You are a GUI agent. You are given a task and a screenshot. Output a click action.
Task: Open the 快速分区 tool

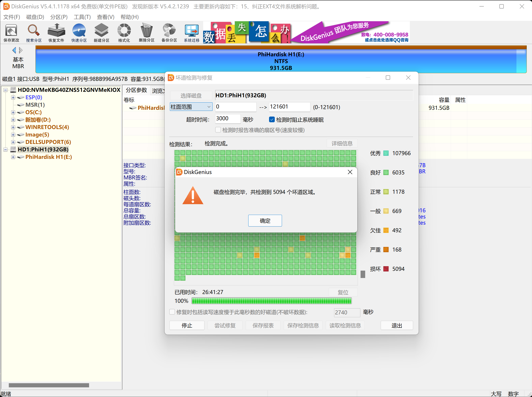[x=79, y=33]
